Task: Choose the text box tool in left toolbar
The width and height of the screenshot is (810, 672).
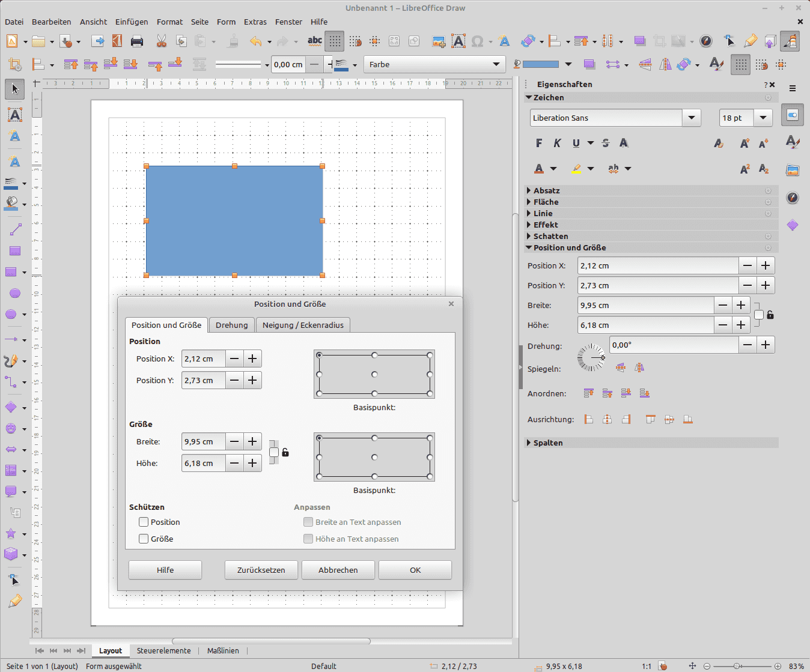Action: coord(14,115)
